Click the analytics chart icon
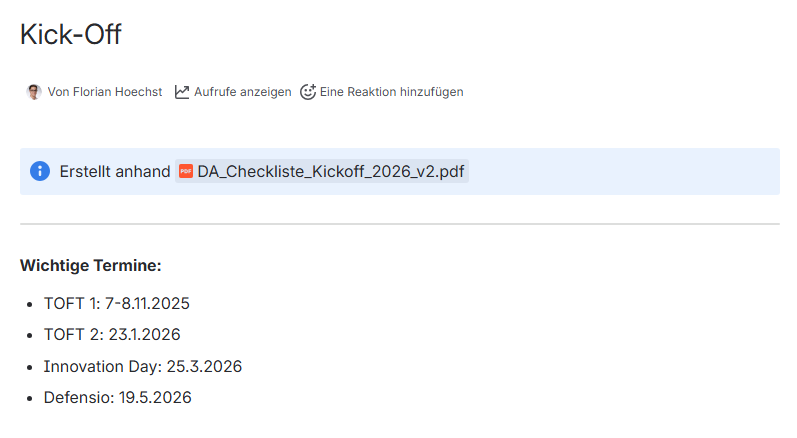 click(x=182, y=92)
